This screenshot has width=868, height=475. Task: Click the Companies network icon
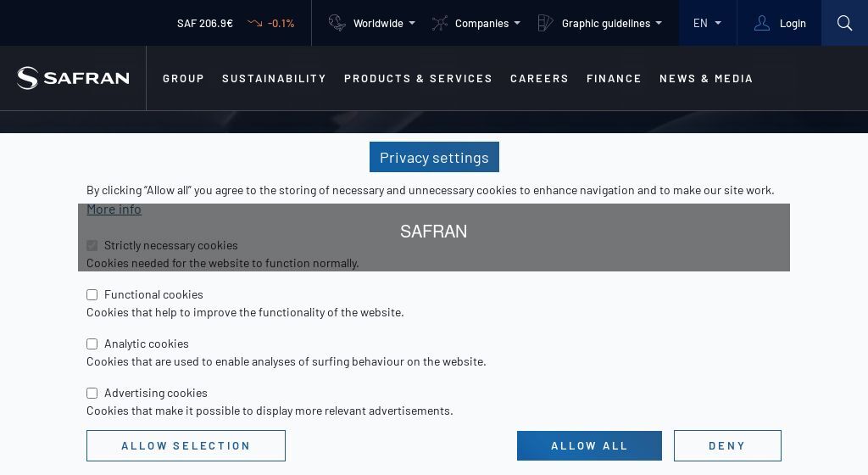(439, 23)
